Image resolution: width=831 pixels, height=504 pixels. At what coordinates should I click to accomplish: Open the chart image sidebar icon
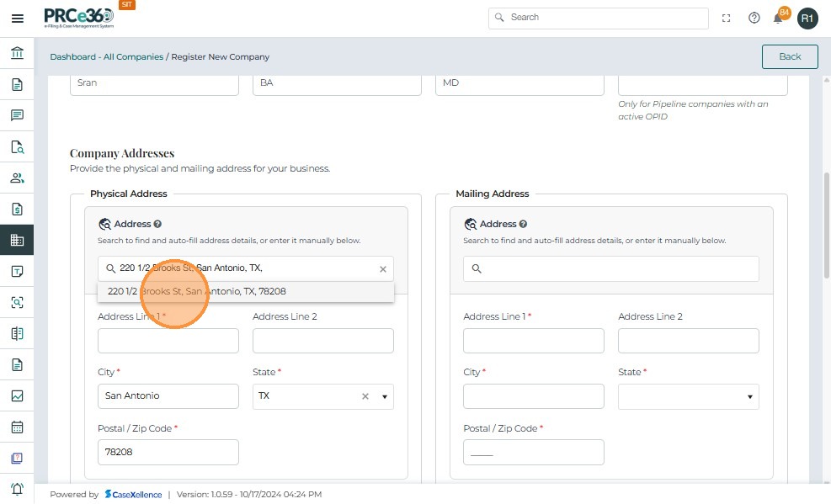tap(17, 395)
